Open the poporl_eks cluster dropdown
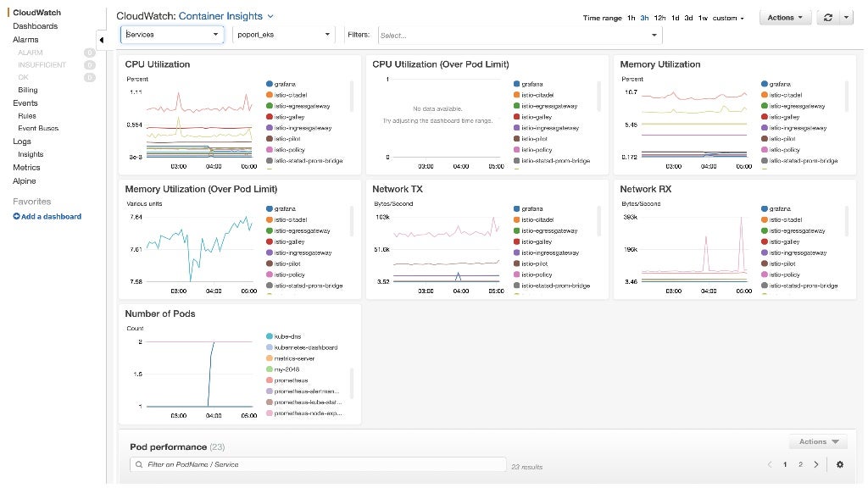This screenshot has height=488, width=868. click(x=283, y=34)
